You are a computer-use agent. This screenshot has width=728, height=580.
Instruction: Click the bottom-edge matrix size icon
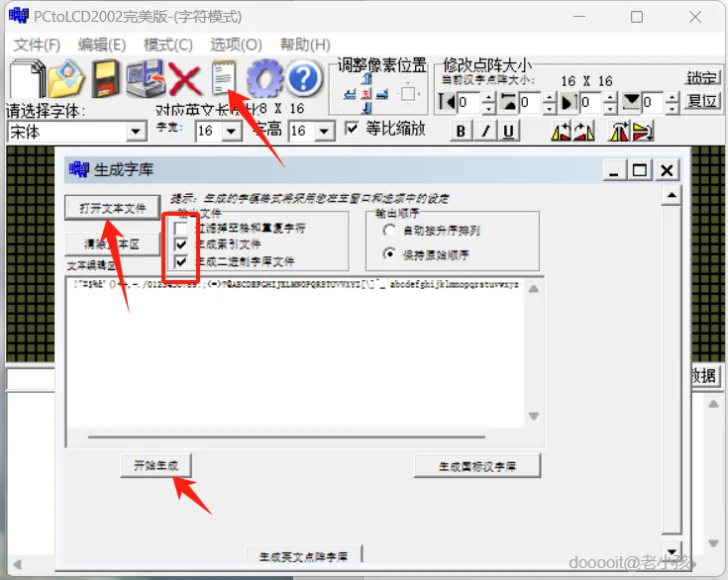(x=632, y=102)
